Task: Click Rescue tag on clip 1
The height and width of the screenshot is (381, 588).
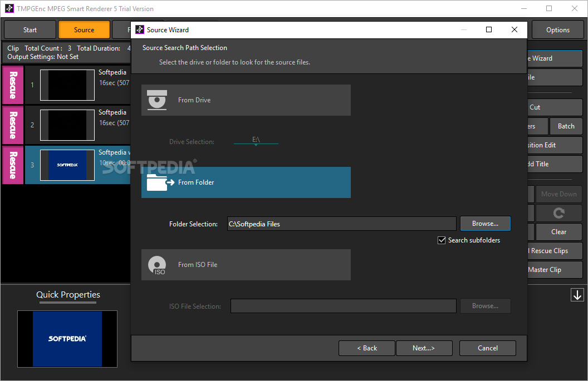Action: [13, 85]
